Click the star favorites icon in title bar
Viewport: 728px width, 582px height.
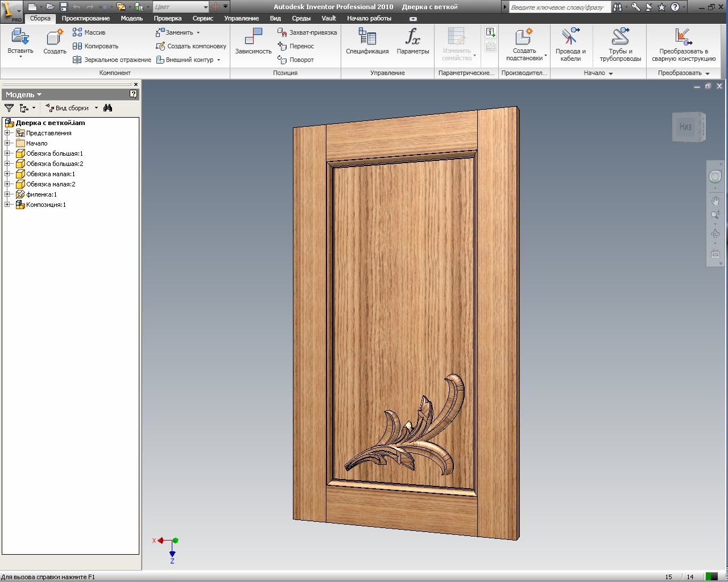click(x=661, y=7)
